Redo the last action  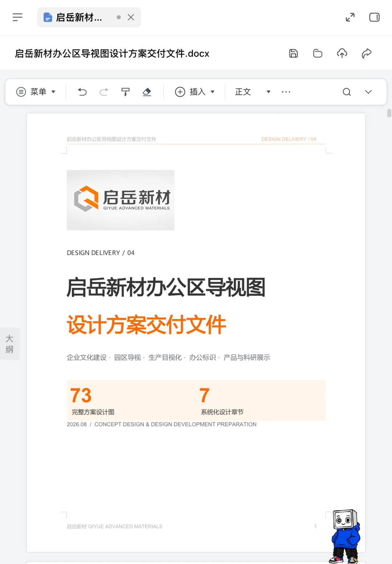tap(104, 92)
